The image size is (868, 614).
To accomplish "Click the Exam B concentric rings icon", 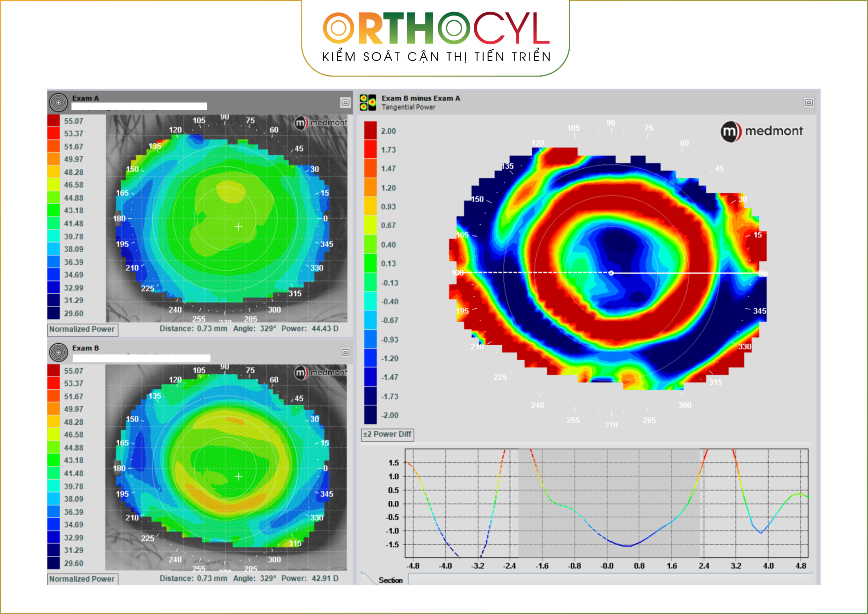I will click(59, 352).
